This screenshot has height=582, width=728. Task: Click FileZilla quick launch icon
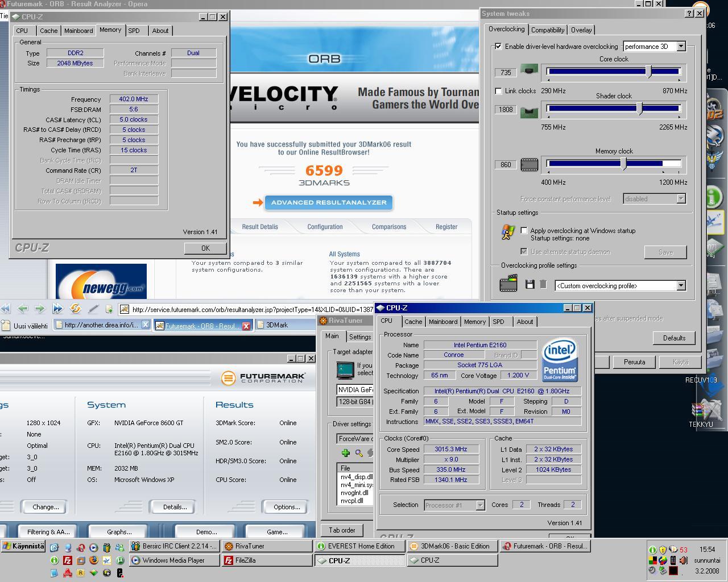click(x=68, y=560)
